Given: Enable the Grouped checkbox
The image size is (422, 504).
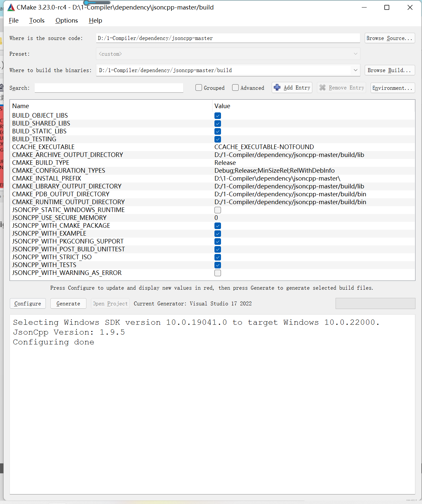Looking at the screenshot, I should pyautogui.click(x=199, y=87).
